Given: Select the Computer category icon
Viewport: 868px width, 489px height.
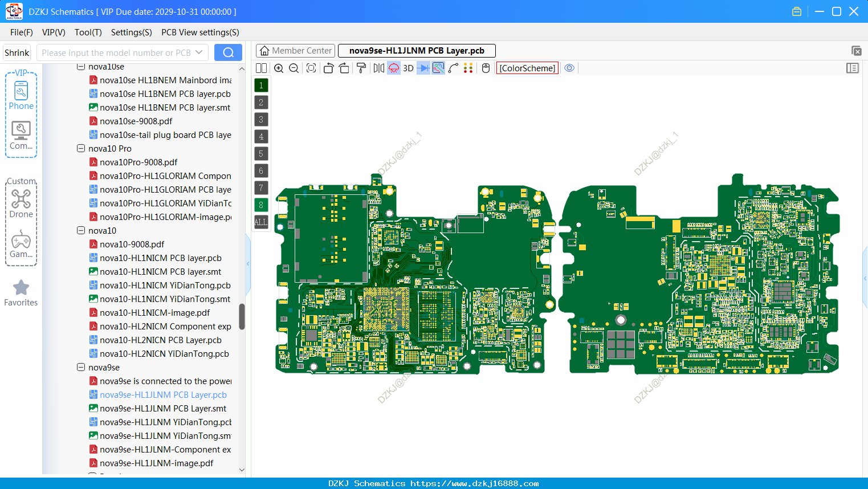Looking at the screenshot, I should 21,136.
